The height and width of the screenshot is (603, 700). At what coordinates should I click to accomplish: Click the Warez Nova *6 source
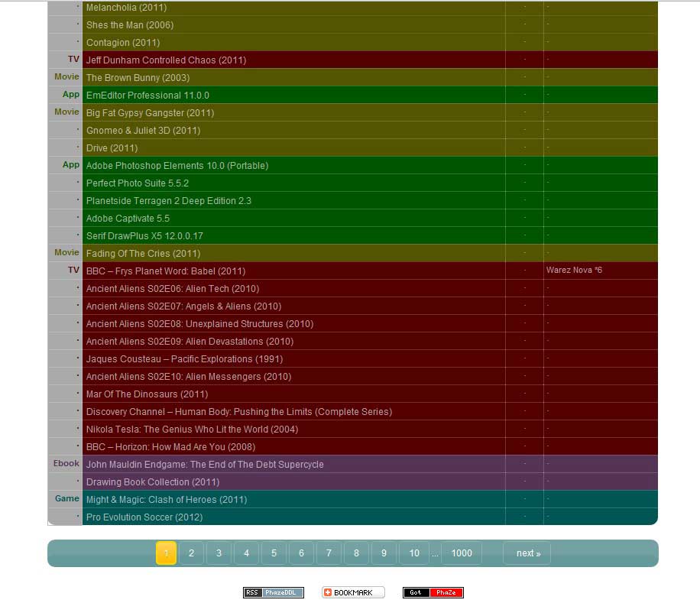(x=574, y=270)
